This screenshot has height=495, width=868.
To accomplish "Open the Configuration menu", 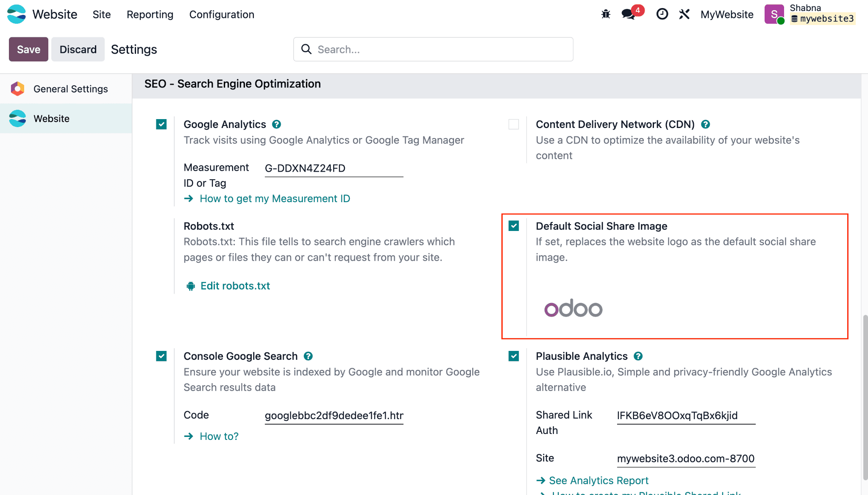I will pyautogui.click(x=221, y=14).
